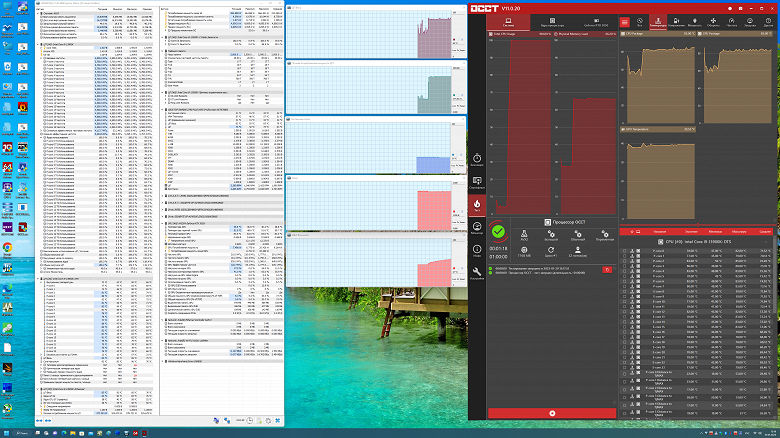
Task: Click the camera screenshot icon in OCCT title bar
Action: [x=740, y=8]
